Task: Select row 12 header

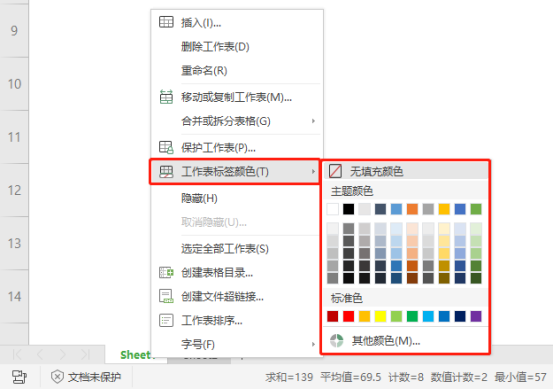Action: pos(14,190)
